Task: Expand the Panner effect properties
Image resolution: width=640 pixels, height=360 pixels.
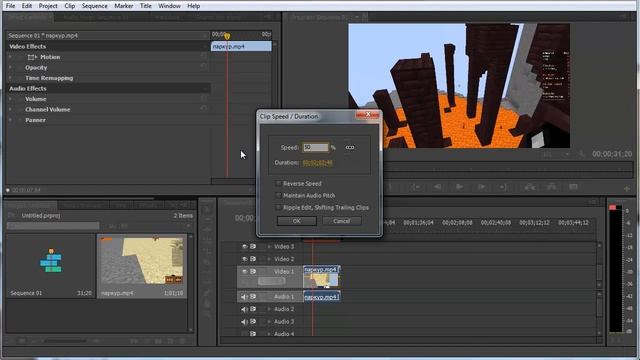Action: coord(10,120)
